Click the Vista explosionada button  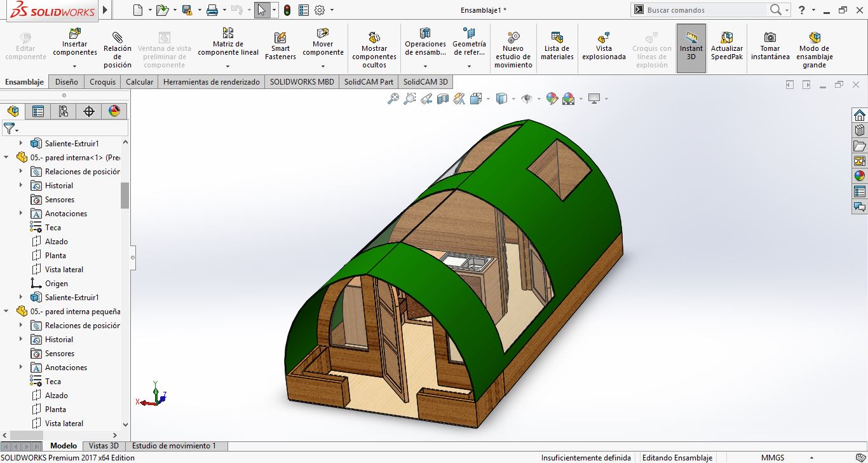click(x=604, y=45)
